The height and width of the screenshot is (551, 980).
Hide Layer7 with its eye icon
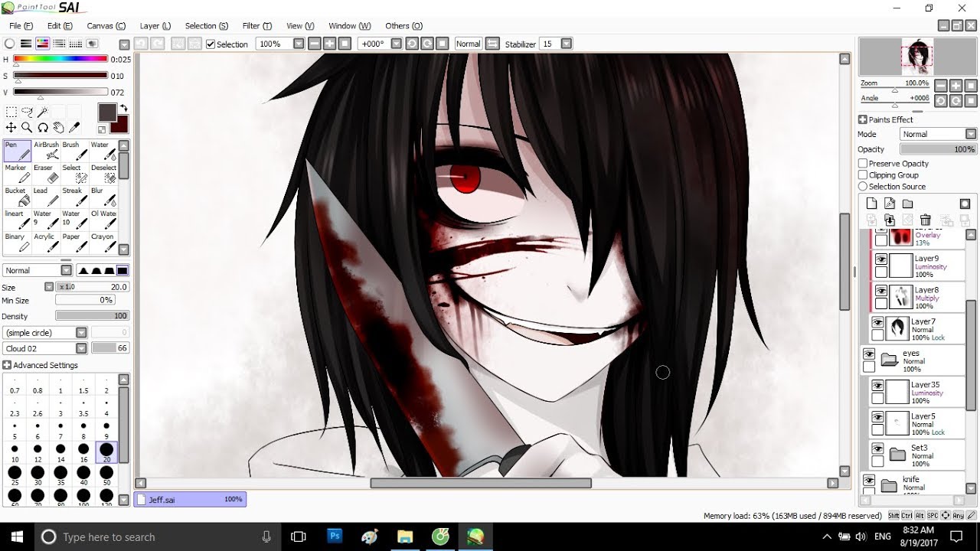(x=877, y=322)
